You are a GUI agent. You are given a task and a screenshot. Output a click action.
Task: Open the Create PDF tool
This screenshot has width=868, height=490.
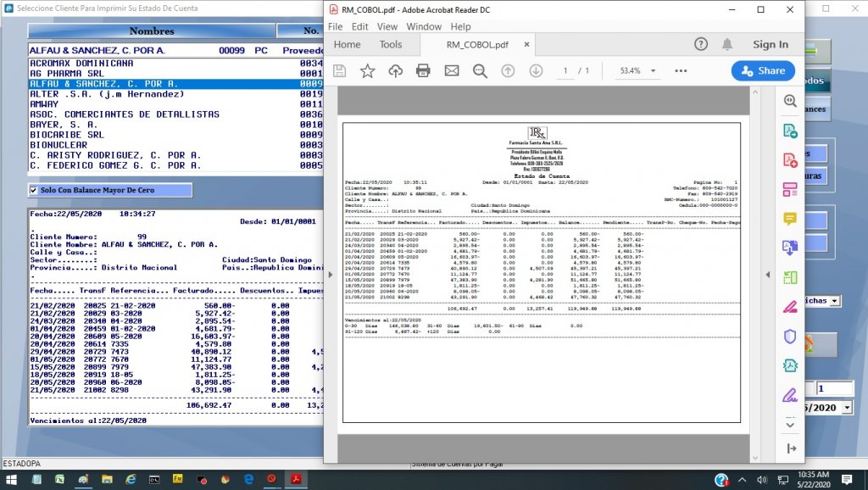click(790, 159)
